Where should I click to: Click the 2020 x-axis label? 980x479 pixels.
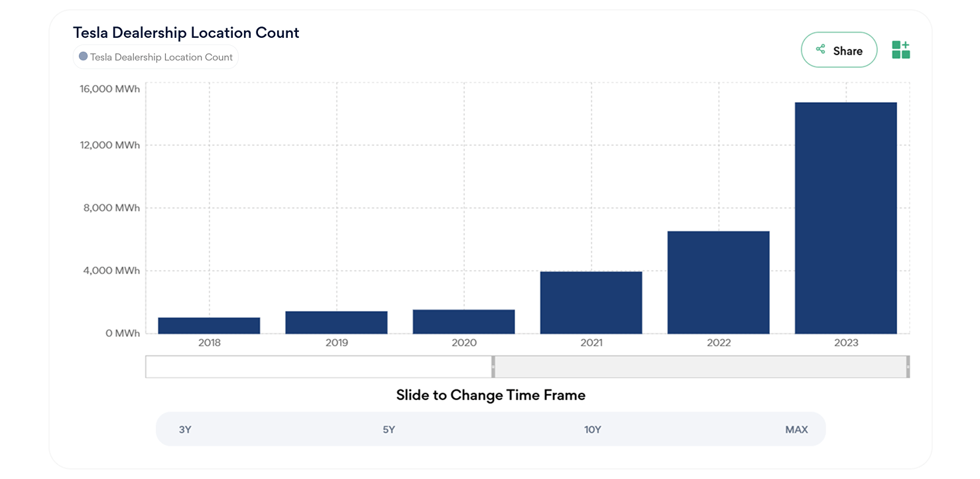point(463,343)
